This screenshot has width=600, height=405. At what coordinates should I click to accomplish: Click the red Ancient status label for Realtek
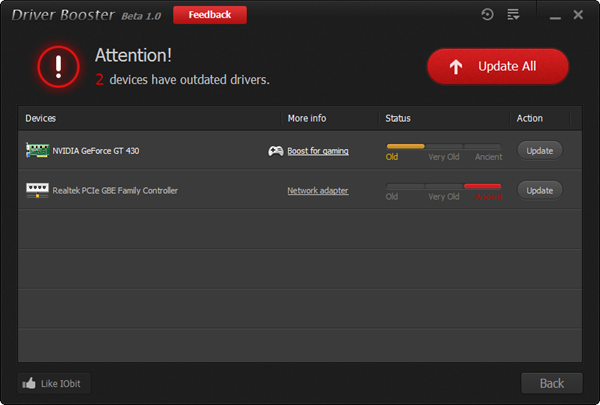click(489, 197)
